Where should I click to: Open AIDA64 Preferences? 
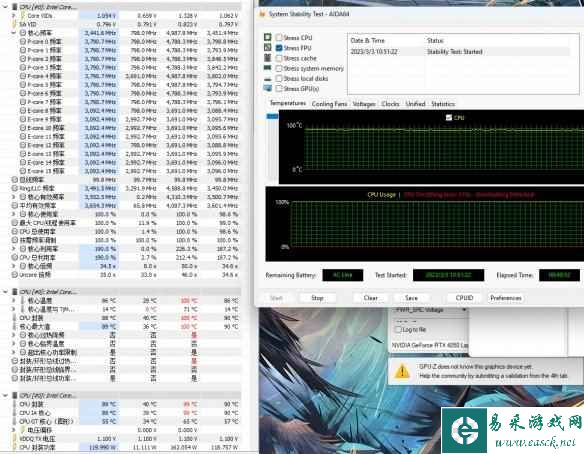(x=506, y=298)
